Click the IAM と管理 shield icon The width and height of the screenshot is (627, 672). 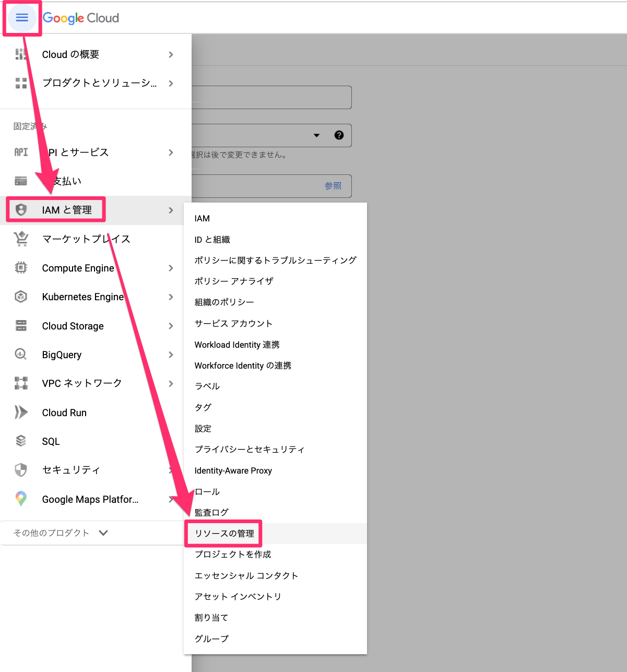coord(21,209)
